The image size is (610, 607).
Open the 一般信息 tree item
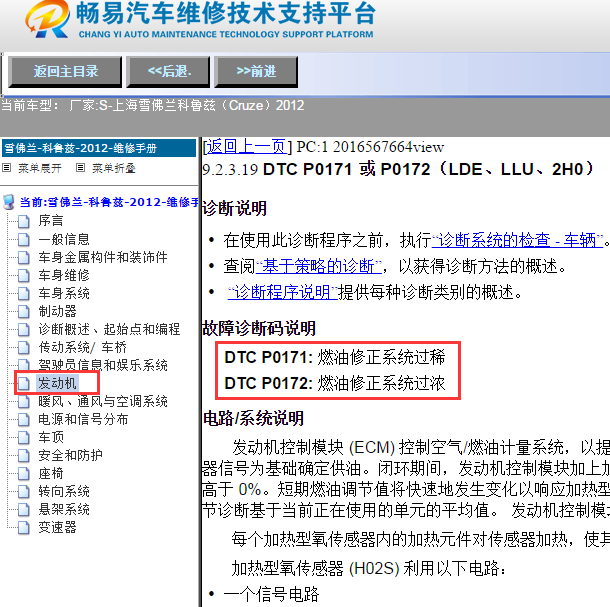(x=64, y=239)
